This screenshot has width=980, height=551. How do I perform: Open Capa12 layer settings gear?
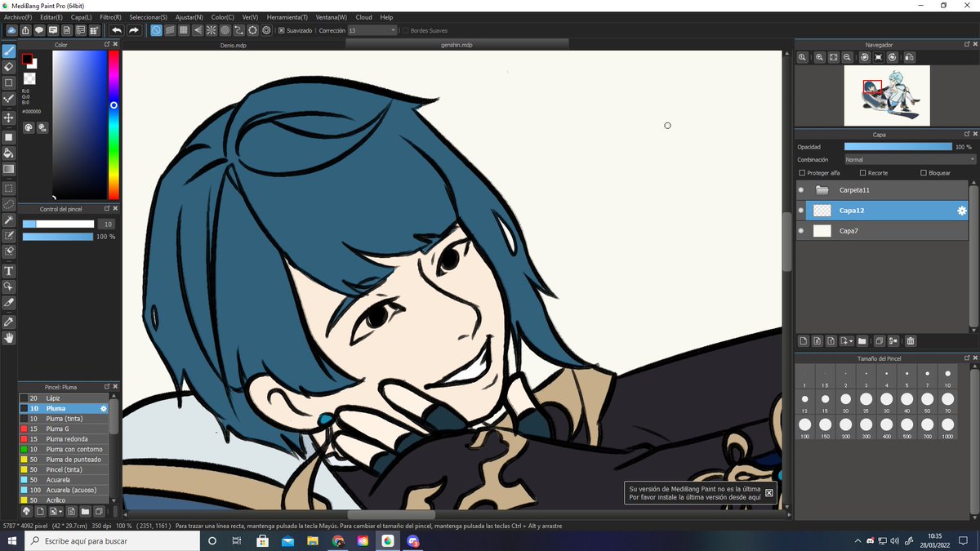(962, 211)
